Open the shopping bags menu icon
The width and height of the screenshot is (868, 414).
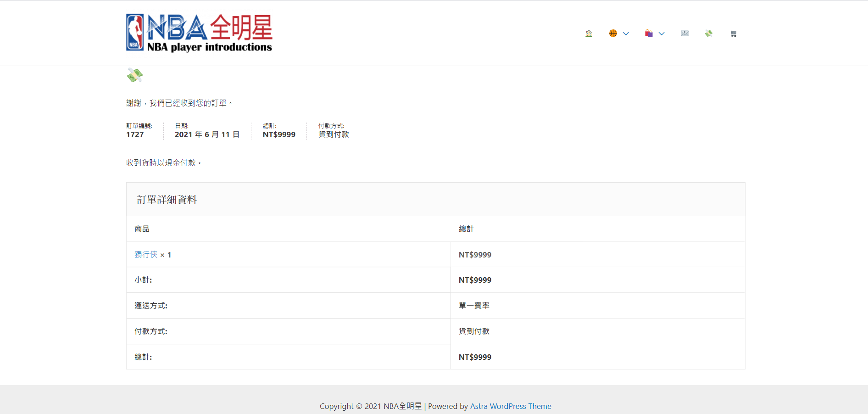click(649, 34)
